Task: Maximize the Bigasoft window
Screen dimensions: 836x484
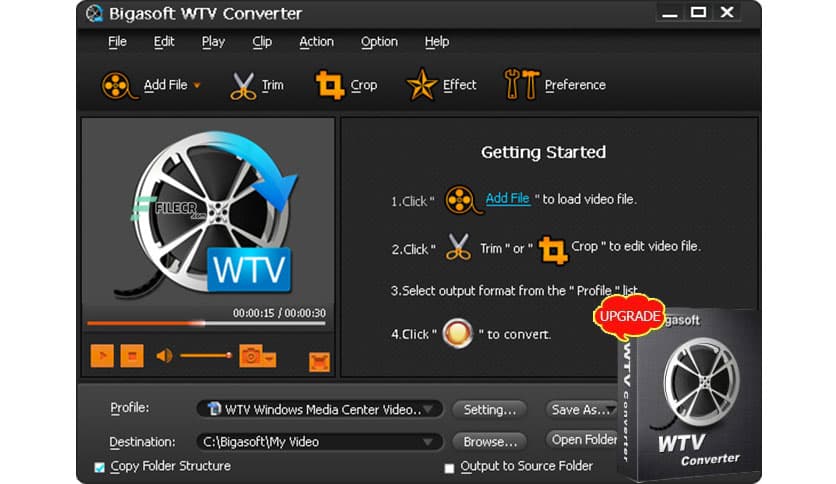Action: tap(698, 12)
